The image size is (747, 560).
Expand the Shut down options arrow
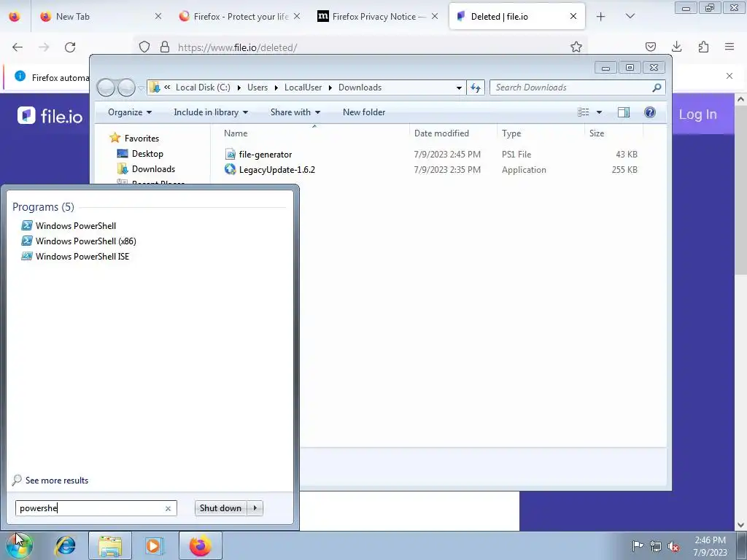[x=255, y=508]
